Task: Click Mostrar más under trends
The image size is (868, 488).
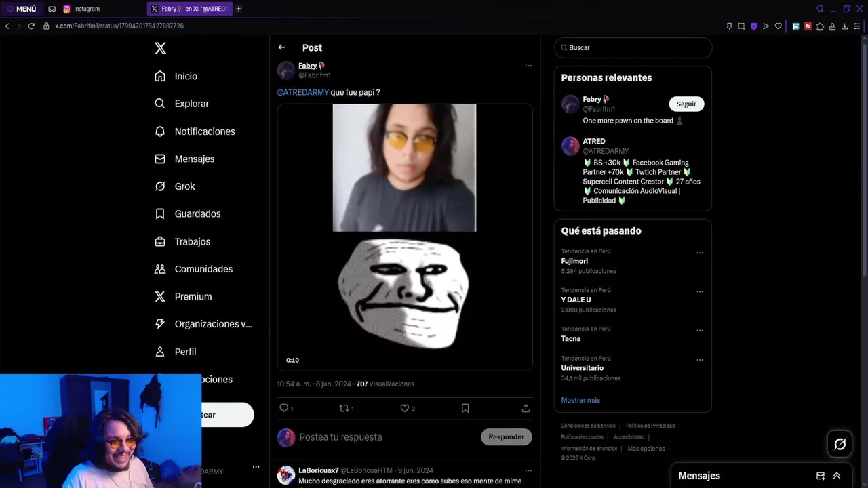Action: (580, 400)
